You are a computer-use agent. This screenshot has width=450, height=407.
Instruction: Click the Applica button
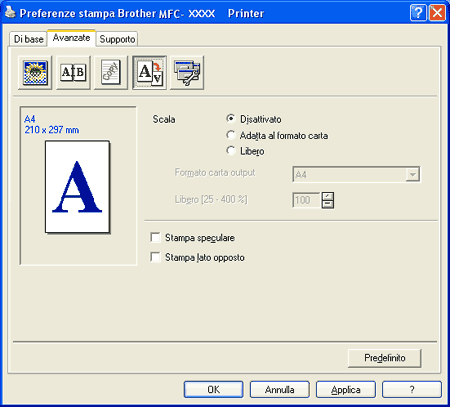click(346, 390)
